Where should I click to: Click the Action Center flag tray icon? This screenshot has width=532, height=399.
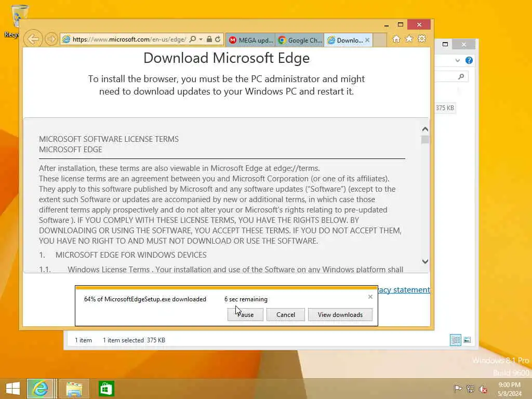(x=458, y=389)
